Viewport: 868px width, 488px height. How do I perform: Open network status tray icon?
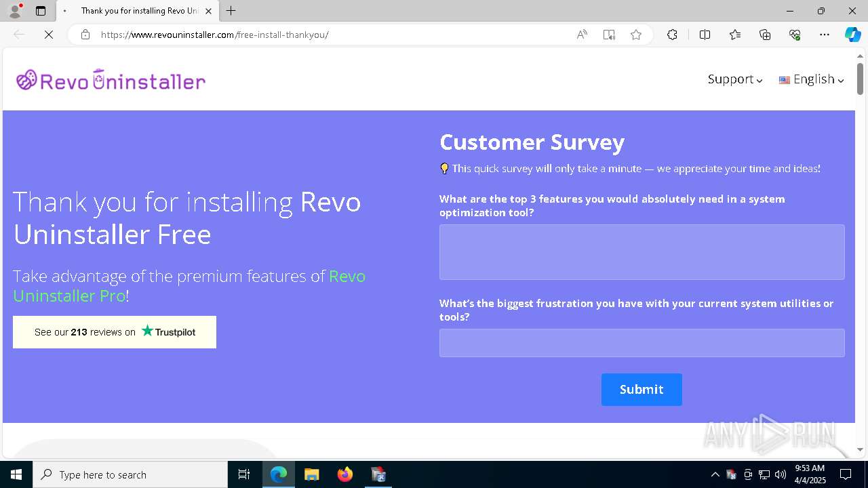(764, 474)
